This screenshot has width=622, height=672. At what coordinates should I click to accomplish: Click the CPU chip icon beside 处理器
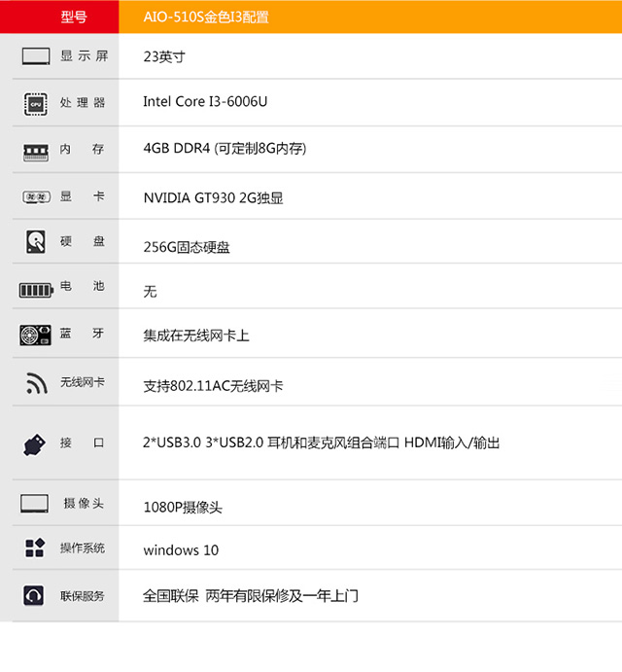pyautogui.click(x=36, y=104)
